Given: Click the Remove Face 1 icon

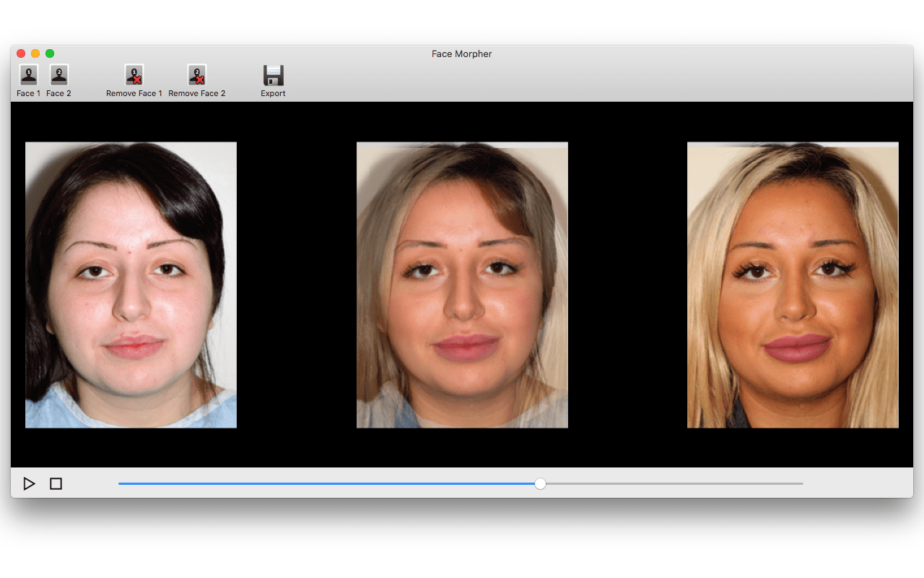Looking at the screenshot, I should tap(134, 75).
